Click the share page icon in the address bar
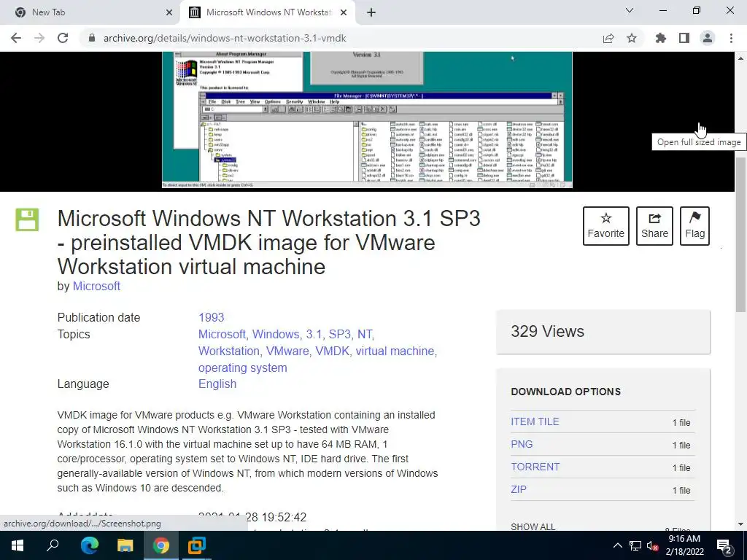 [608, 38]
